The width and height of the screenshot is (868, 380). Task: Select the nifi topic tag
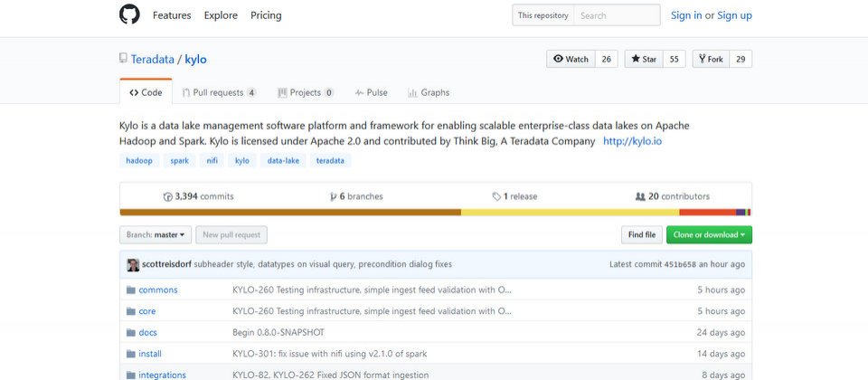coord(212,161)
